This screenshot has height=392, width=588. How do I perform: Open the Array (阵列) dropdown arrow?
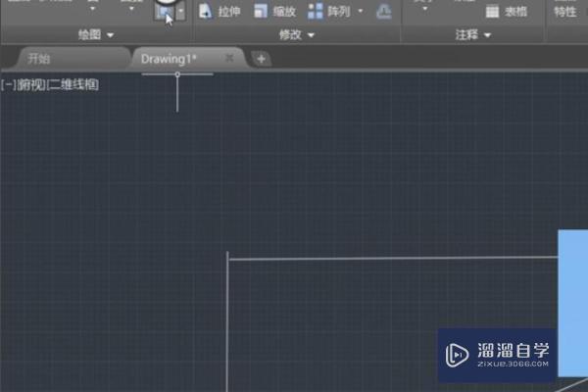point(361,11)
